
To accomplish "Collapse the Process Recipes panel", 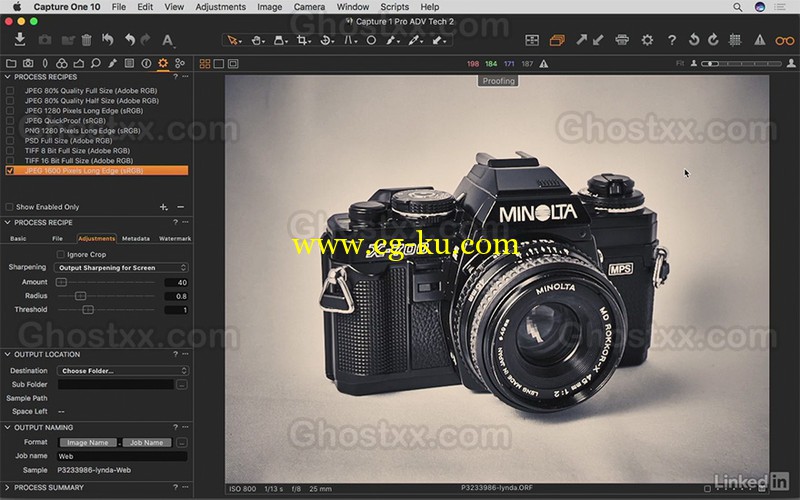I will coord(7,77).
